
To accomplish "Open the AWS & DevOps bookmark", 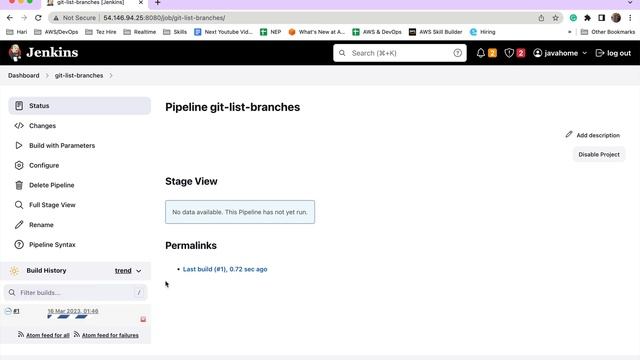I will [x=377, y=32].
